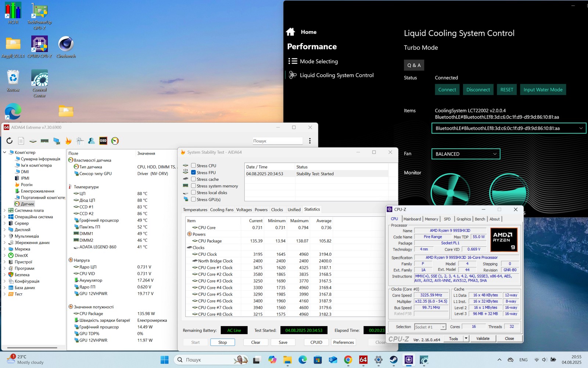Open the Cinebench desktop shortcut

(x=66, y=47)
